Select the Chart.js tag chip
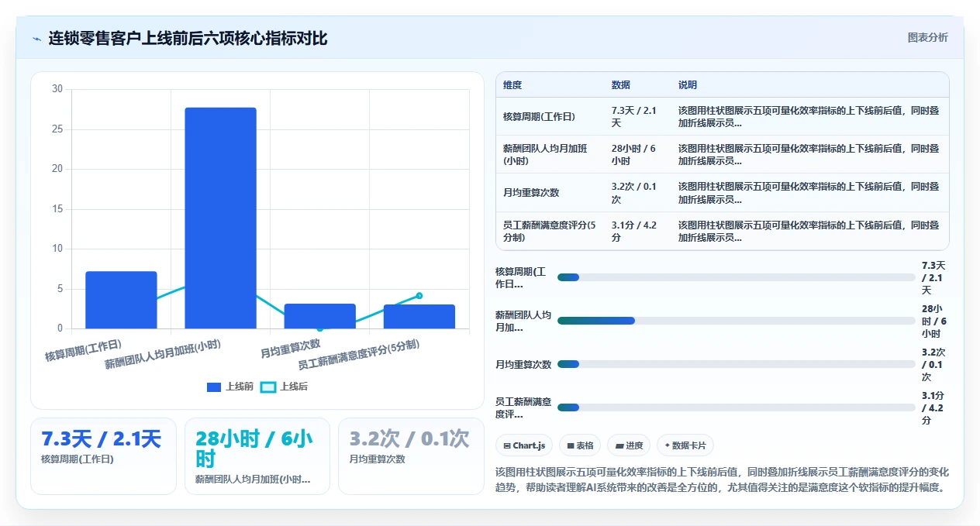Image resolution: width=980 pixels, height=526 pixels. coord(524,445)
